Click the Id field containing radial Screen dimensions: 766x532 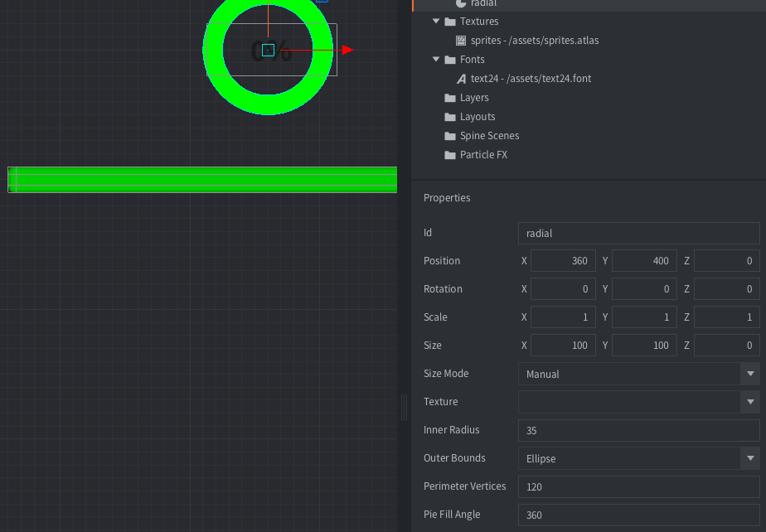pos(639,234)
